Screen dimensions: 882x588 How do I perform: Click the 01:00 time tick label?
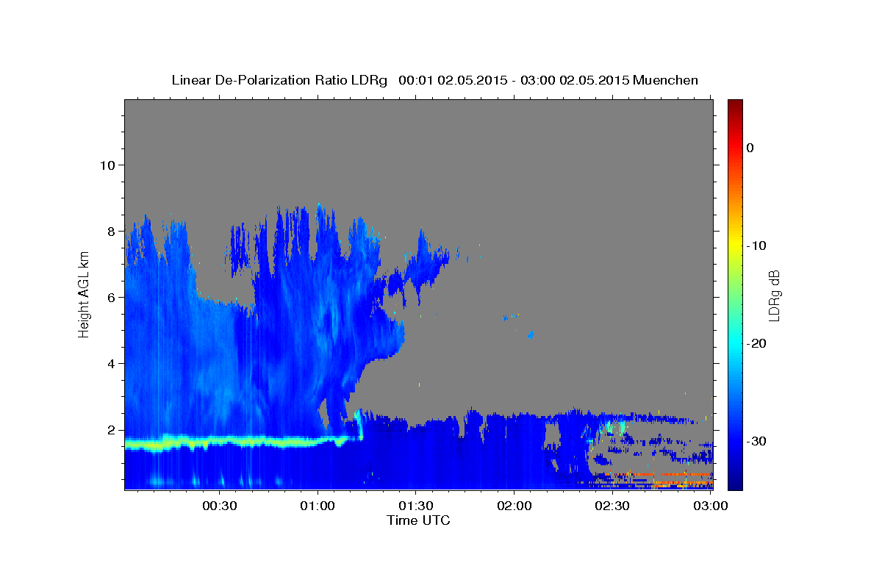click(x=318, y=506)
